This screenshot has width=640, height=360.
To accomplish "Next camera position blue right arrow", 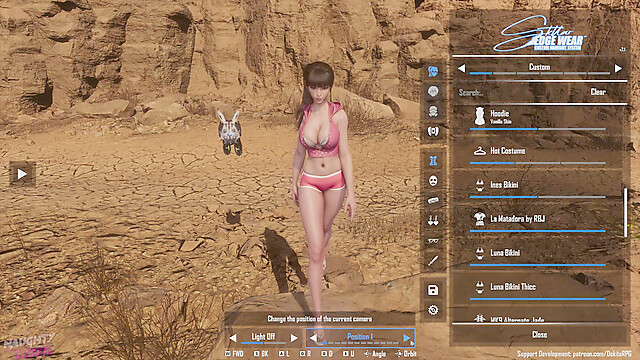I will point(407,338).
